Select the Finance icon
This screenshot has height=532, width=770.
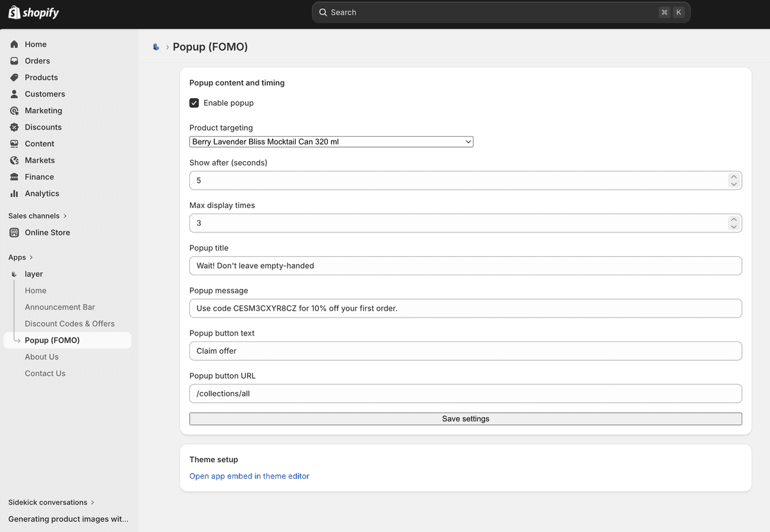pyautogui.click(x=14, y=176)
